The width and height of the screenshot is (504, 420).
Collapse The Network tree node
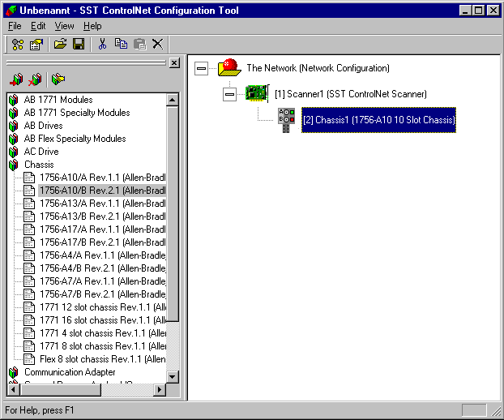201,68
